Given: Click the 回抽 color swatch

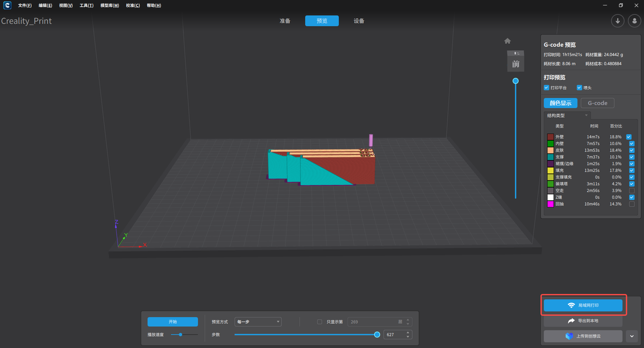Looking at the screenshot, I should click(550, 204).
